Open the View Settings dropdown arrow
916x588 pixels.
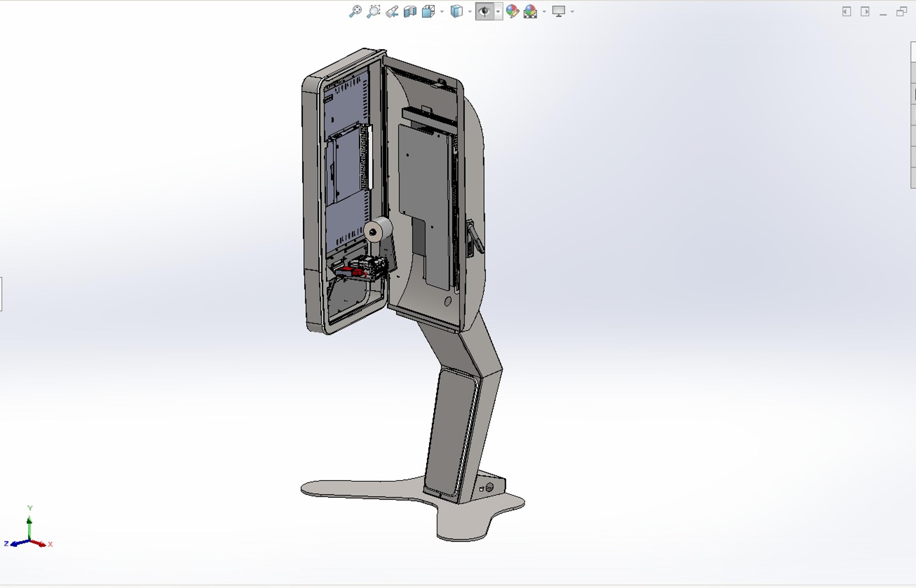pyautogui.click(x=572, y=12)
